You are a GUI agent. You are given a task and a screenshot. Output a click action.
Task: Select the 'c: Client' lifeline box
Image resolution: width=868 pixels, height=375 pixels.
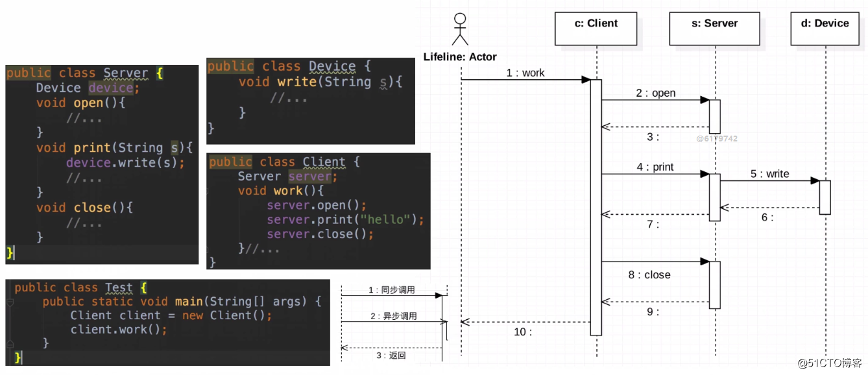pyautogui.click(x=596, y=29)
